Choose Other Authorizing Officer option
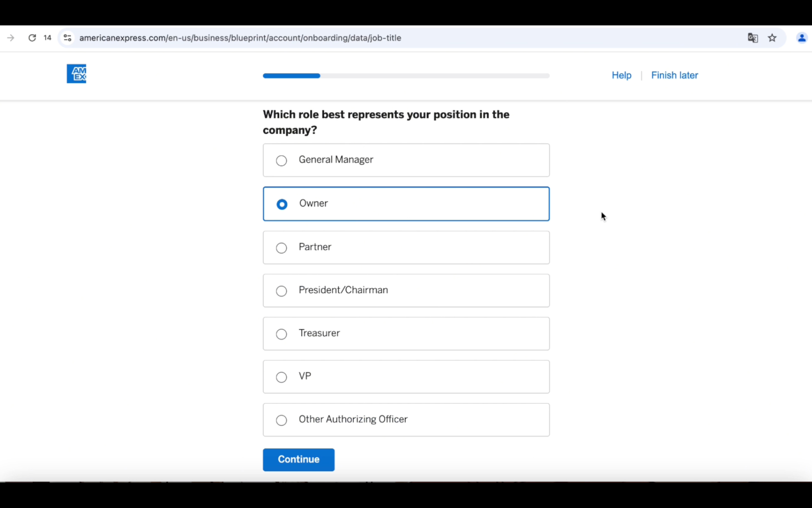 click(281, 420)
